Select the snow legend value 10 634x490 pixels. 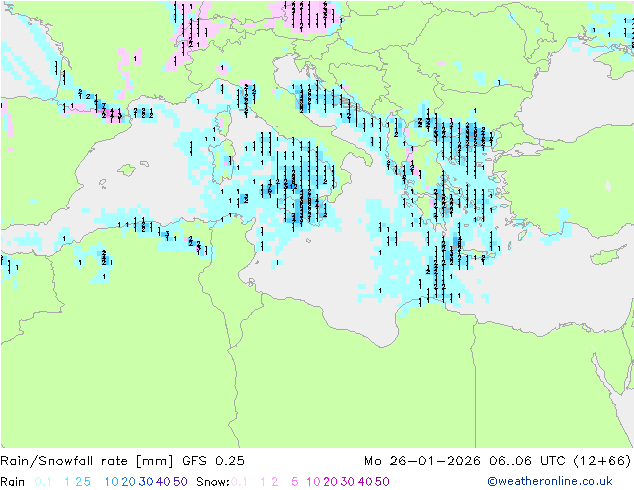(313, 482)
